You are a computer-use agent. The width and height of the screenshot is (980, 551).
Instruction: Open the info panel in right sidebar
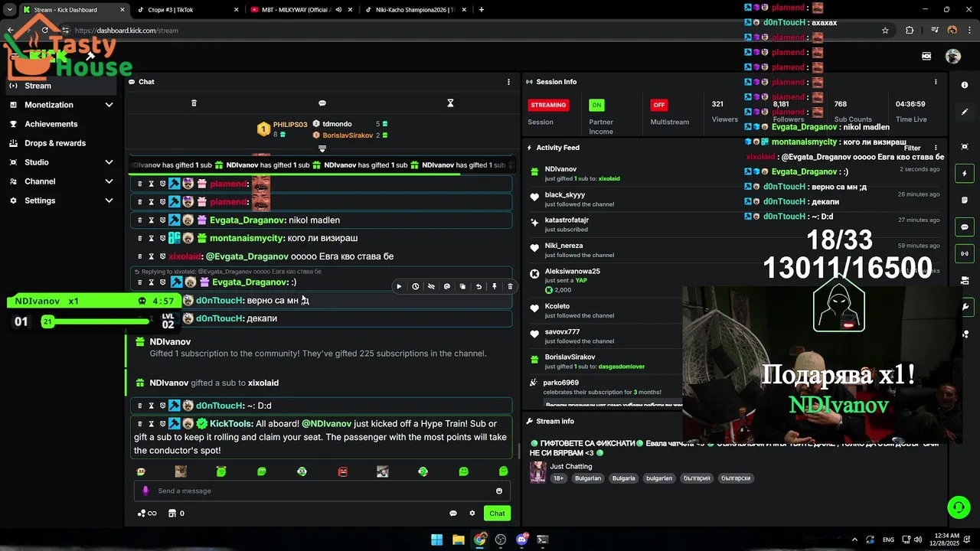(x=965, y=85)
